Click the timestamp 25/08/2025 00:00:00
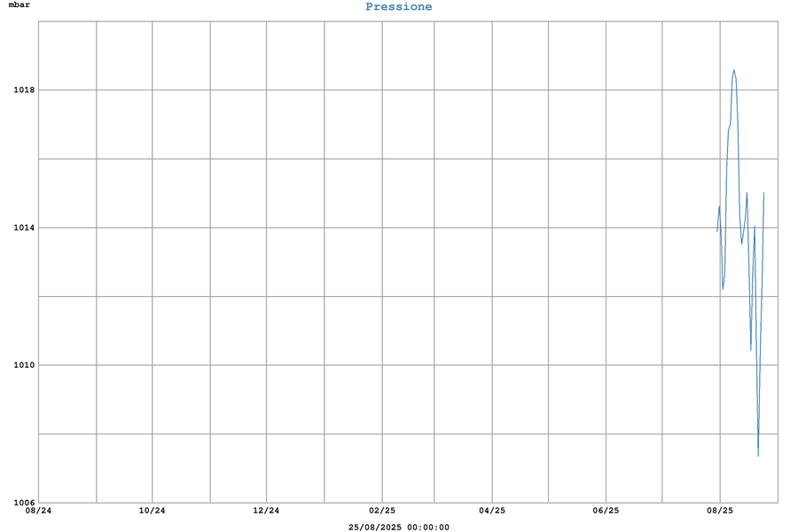Screen dimensions: 798x532 (x=398, y=528)
